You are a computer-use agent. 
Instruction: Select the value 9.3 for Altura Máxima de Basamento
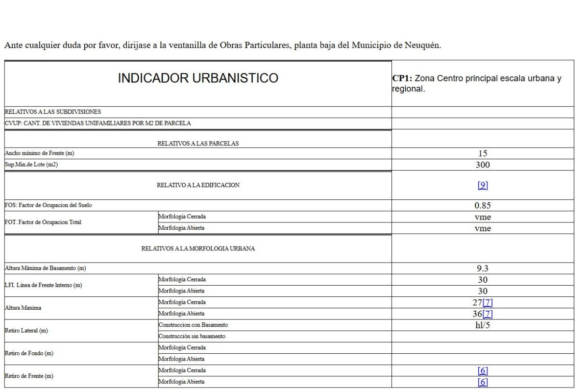coord(483,268)
